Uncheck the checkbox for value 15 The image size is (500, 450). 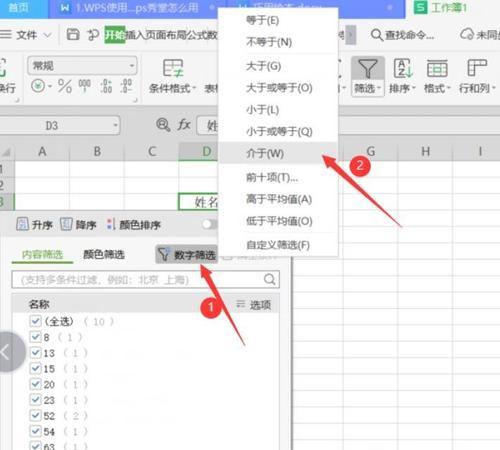(35, 368)
